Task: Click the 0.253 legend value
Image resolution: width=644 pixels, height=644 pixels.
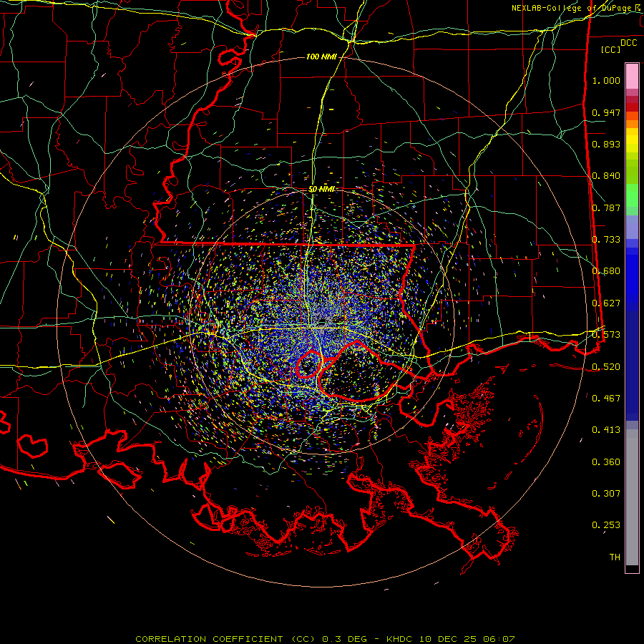Action: pyautogui.click(x=606, y=525)
